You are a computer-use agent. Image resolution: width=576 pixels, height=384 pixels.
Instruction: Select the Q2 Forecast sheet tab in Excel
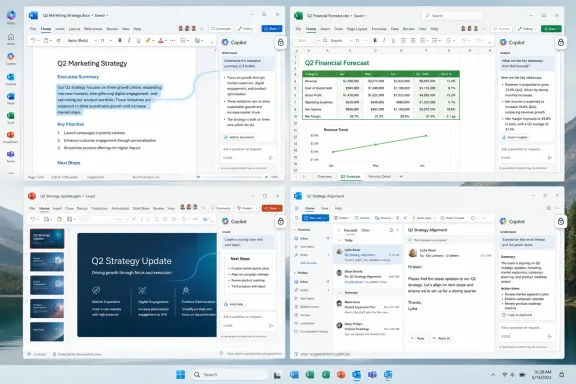(x=350, y=177)
